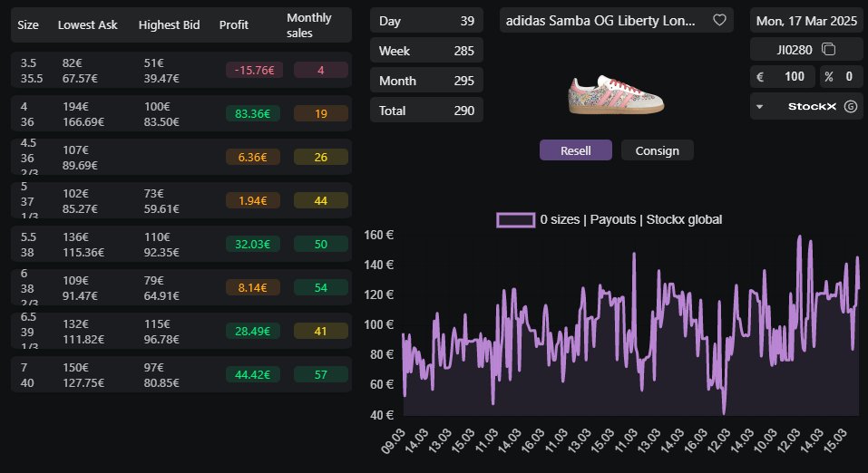
Task: Switch to Resell mode
Action: (576, 150)
